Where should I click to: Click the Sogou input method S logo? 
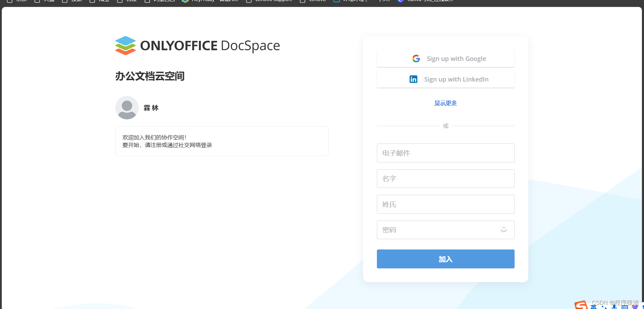[x=581, y=305]
